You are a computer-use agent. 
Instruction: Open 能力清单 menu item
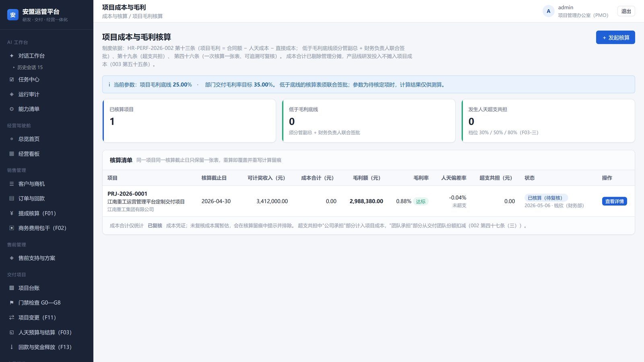pyautogui.click(x=47, y=109)
